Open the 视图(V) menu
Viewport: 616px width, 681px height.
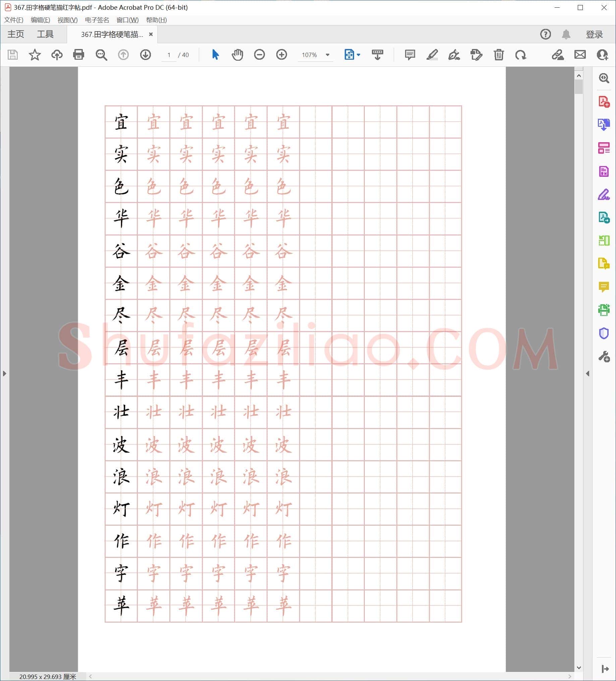[x=67, y=20]
